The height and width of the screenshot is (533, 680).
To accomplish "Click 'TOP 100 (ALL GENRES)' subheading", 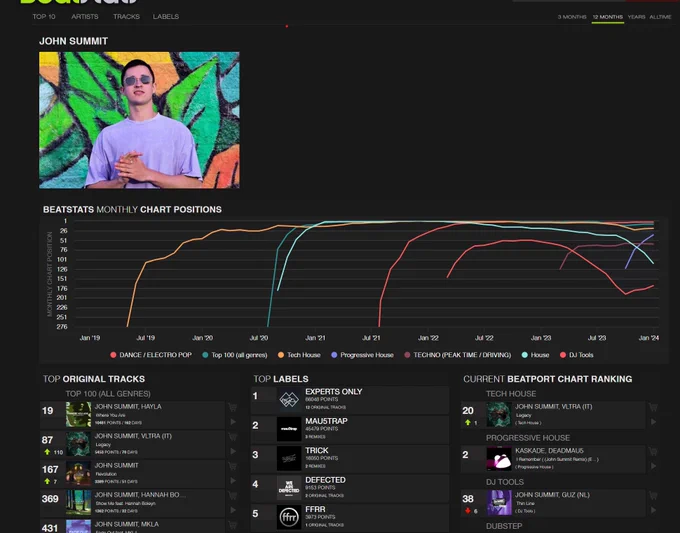I will (x=108, y=394).
